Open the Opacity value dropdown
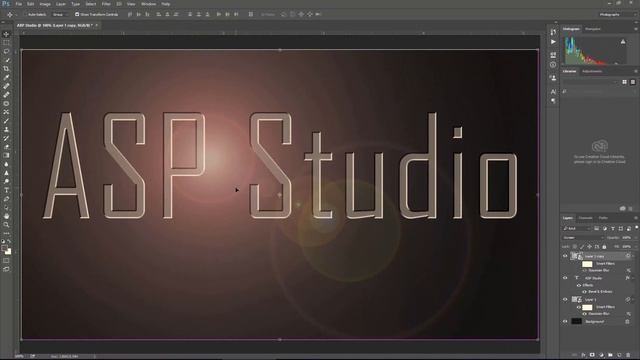Viewport: 640px width, 360px height. click(x=636, y=238)
